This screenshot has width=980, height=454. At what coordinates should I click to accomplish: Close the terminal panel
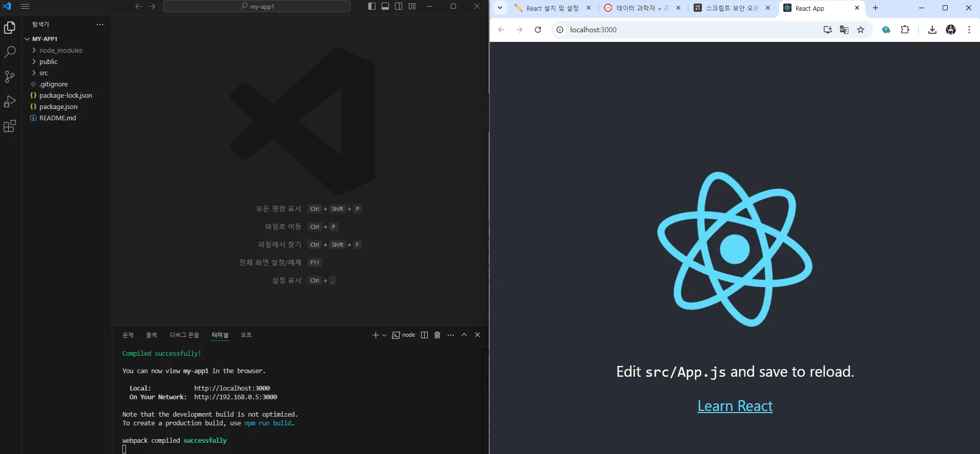(x=477, y=335)
